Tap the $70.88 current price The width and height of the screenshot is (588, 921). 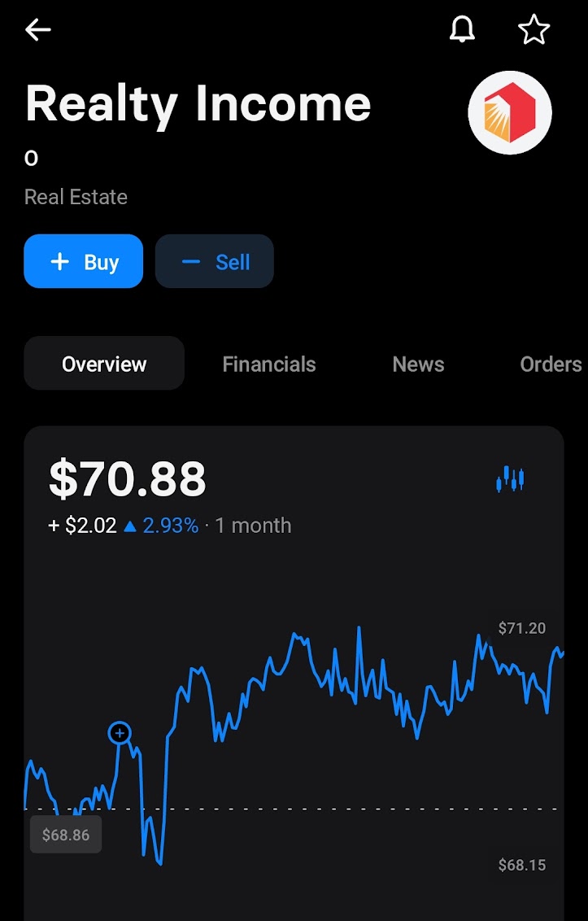[128, 479]
